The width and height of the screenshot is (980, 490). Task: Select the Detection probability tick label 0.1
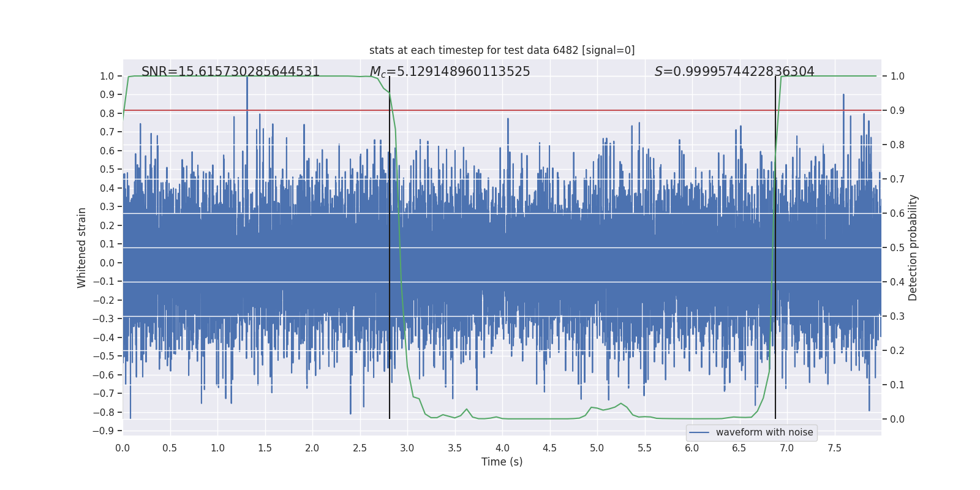click(897, 385)
